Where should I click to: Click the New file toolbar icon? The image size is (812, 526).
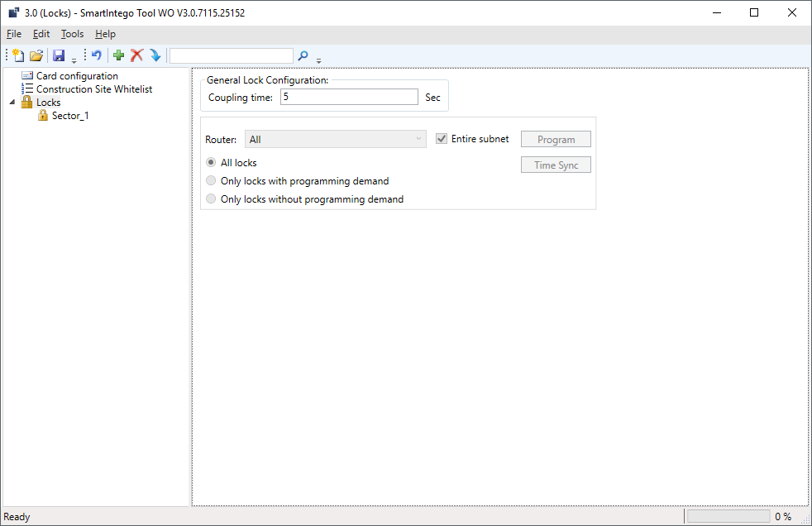[18, 55]
